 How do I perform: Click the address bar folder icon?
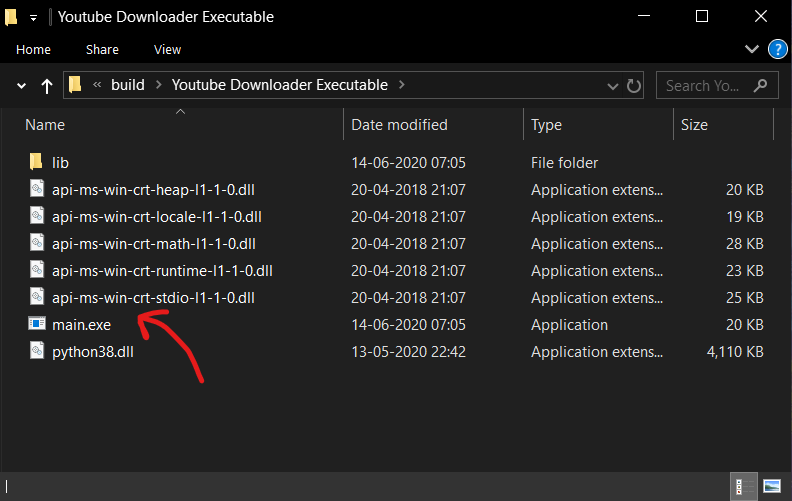[75, 84]
